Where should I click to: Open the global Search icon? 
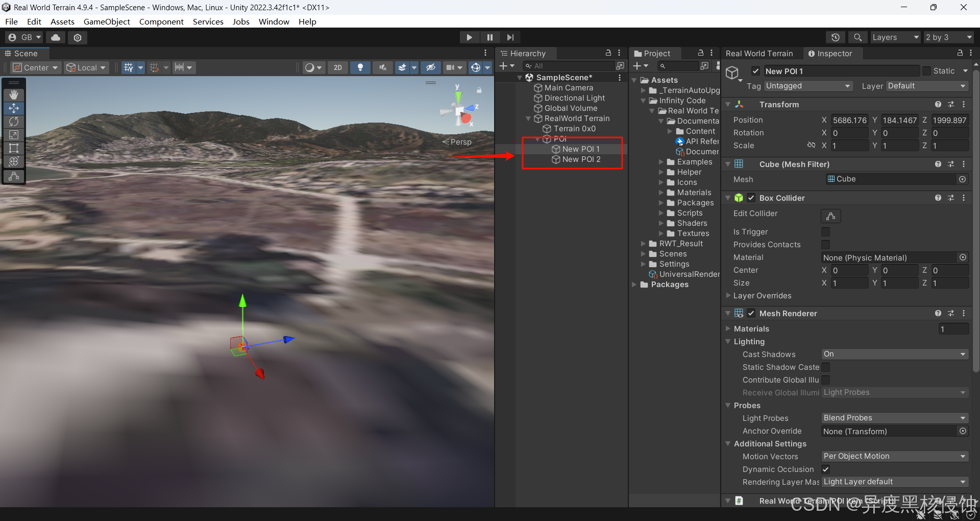point(858,37)
